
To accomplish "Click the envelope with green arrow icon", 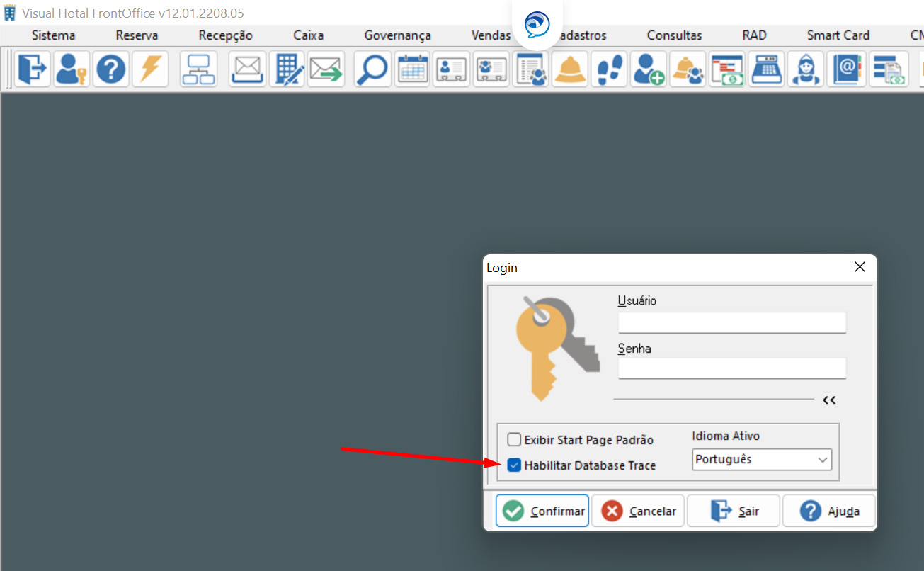I will 326,69.
